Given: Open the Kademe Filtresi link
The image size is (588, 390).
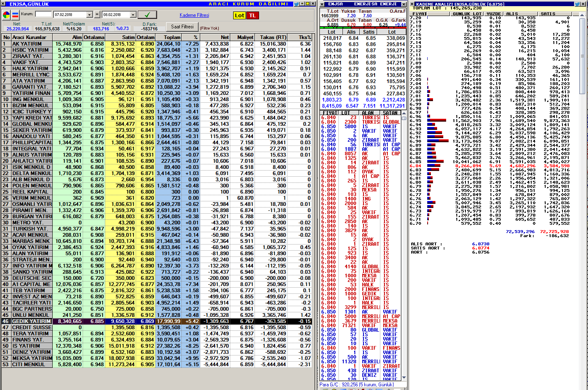Looking at the screenshot, I should pos(194,15).
